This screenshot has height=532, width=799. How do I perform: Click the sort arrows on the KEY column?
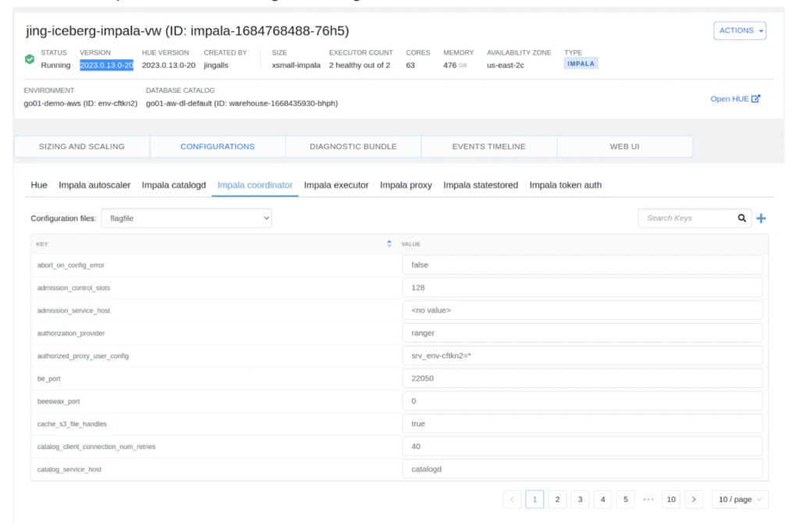pyautogui.click(x=389, y=243)
